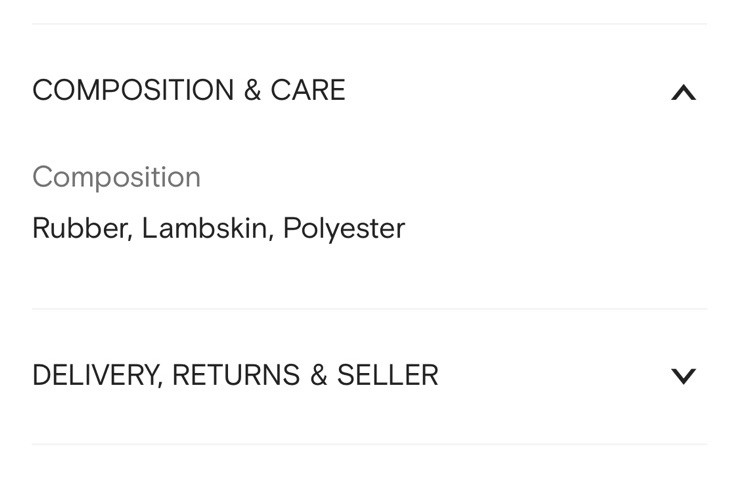Click the divider above DELIVERY, RETURNS & SELLER
739x500 pixels.
(369, 309)
